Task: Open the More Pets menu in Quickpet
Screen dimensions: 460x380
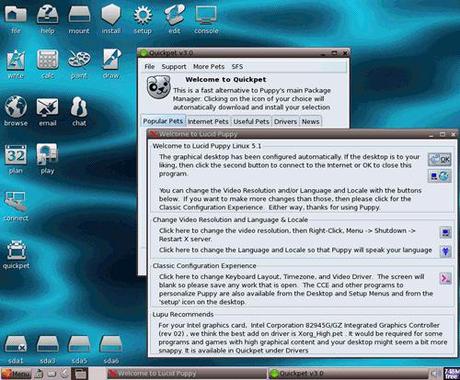Action: (209, 67)
